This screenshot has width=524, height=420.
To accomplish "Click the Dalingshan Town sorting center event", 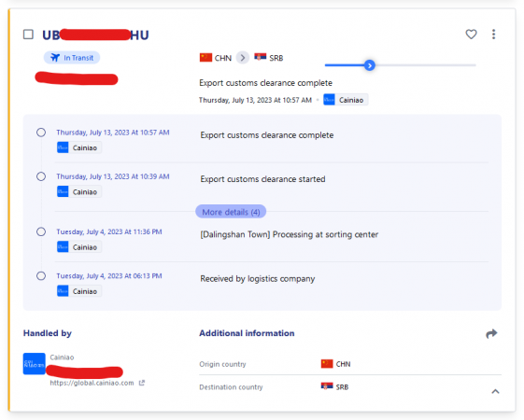I will point(289,234).
